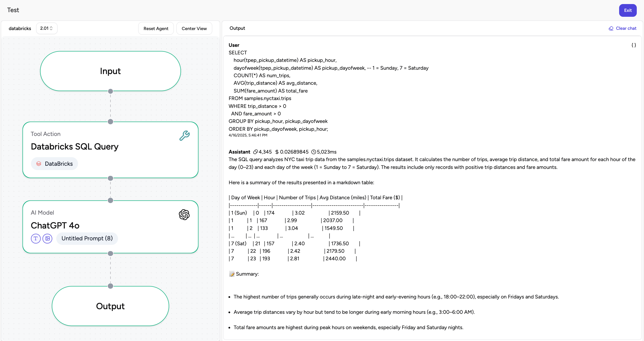Click the 'Tool Action' card type label
This screenshot has height=341, width=644.
(46, 134)
